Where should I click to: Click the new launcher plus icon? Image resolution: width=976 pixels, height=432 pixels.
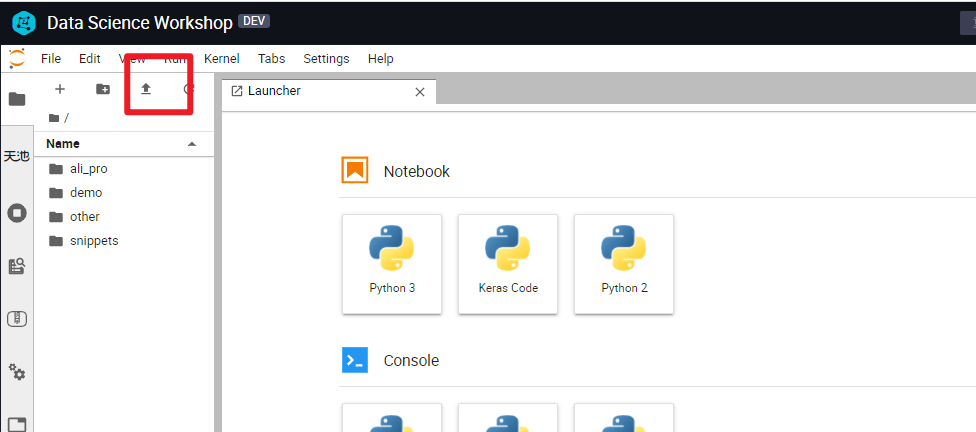tap(60, 89)
